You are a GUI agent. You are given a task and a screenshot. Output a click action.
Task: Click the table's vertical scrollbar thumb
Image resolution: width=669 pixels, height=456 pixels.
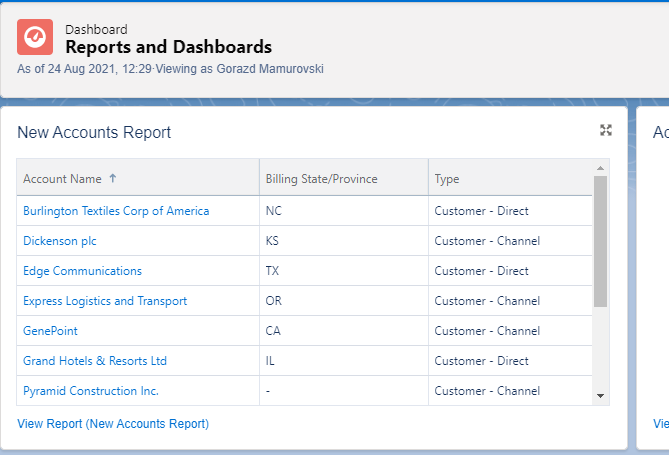point(600,240)
